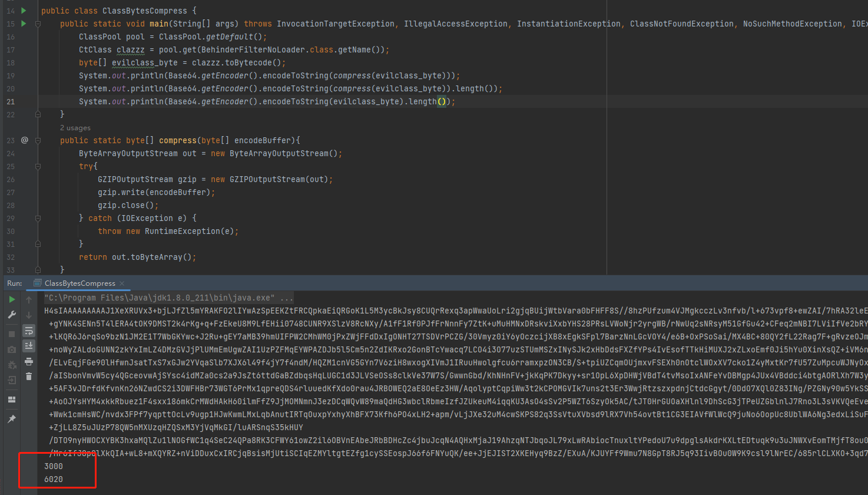Run class from gutter arrow at line 14
Image resolution: width=868 pixels, height=495 pixels.
click(x=24, y=11)
